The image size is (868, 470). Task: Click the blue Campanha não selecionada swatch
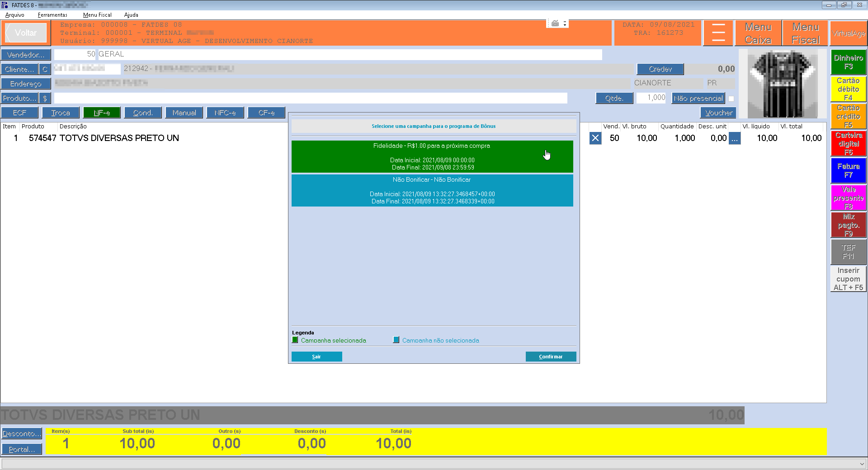tap(396, 340)
